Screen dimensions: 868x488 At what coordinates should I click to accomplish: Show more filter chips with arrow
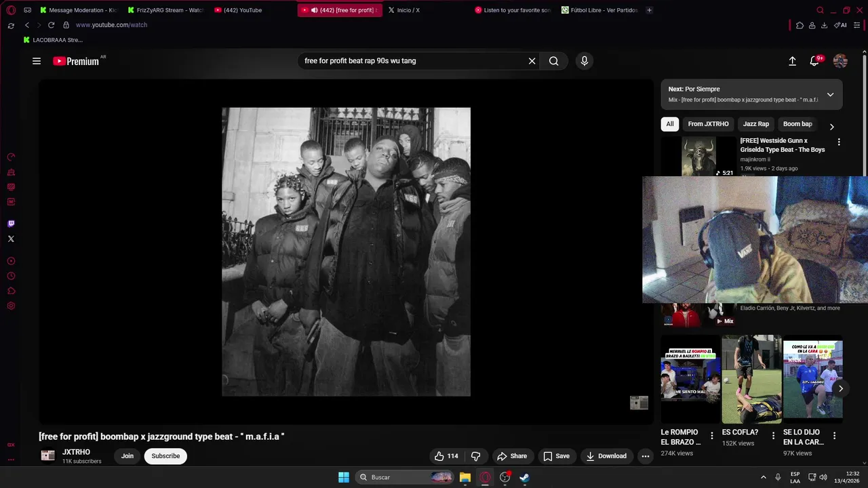tap(831, 127)
